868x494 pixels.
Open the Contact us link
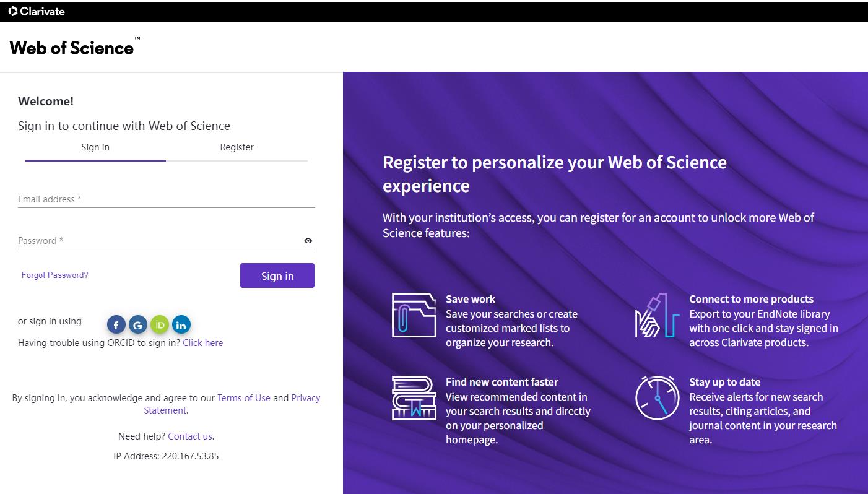click(x=190, y=436)
